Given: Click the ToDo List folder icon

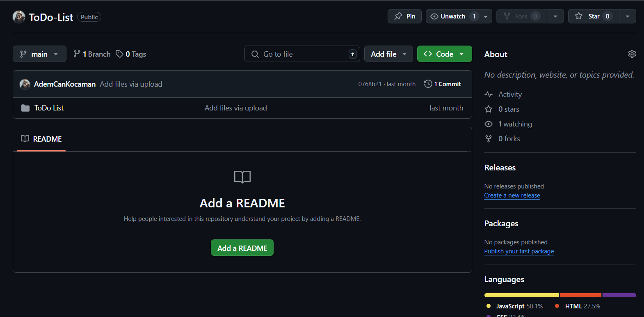Looking at the screenshot, I should pos(25,108).
